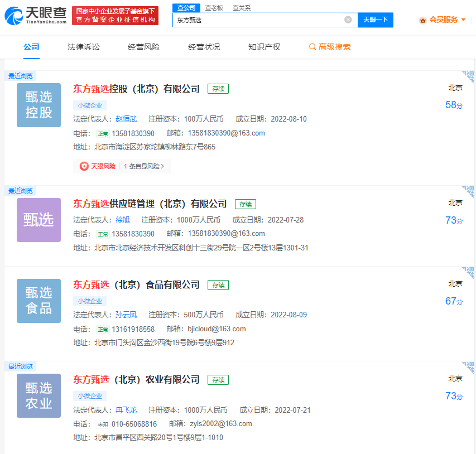This screenshot has height=454, width=476.
Task: Expand the 1条自身风险 risk details
Action: point(144,166)
